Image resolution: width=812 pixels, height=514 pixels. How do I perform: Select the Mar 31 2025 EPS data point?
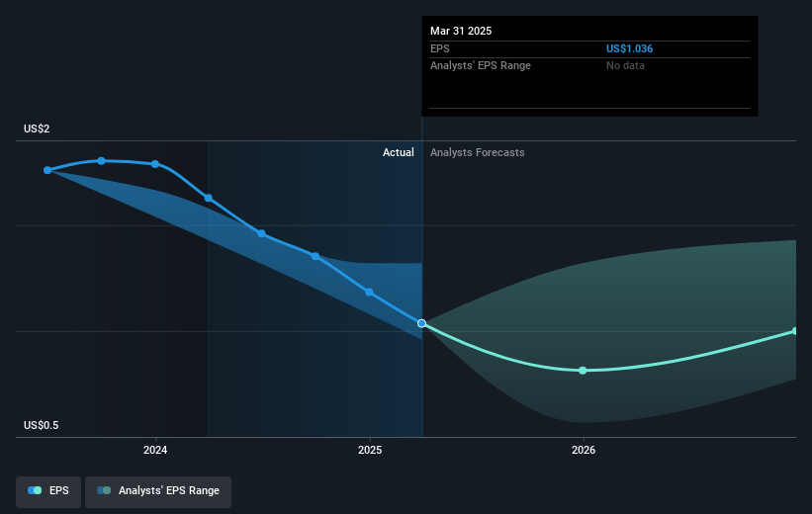coord(422,323)
